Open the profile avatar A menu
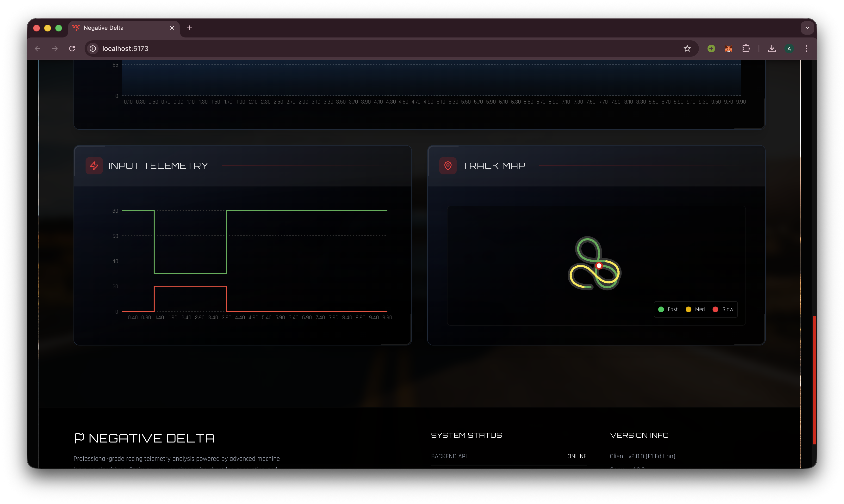 pyautogui.click(x=789, y=49)
